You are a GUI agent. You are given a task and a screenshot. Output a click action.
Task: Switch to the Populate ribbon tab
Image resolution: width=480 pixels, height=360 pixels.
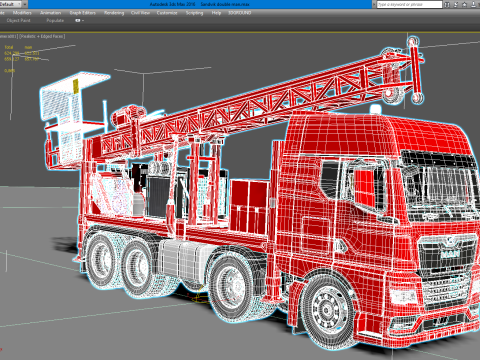pyautogui.click(x=55, y=20)
